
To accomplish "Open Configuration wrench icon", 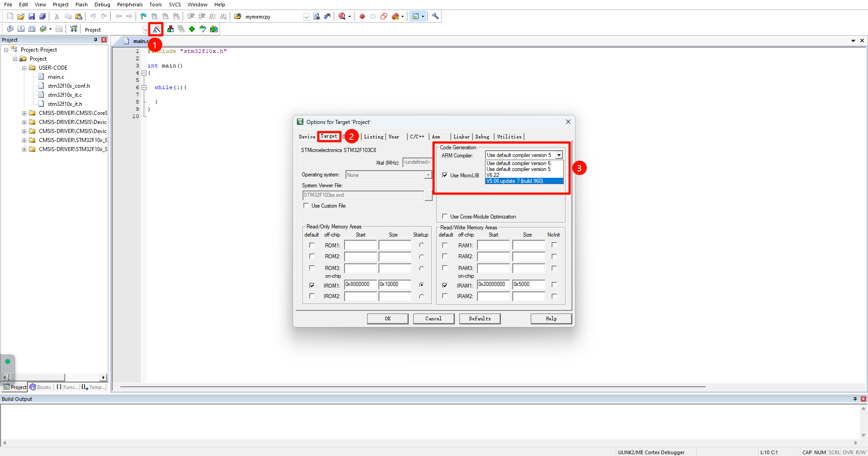I will tap(435, 16).
